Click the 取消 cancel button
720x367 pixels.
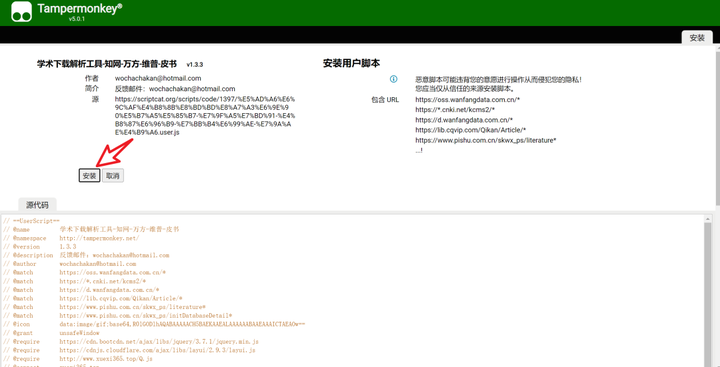point(112,175)
